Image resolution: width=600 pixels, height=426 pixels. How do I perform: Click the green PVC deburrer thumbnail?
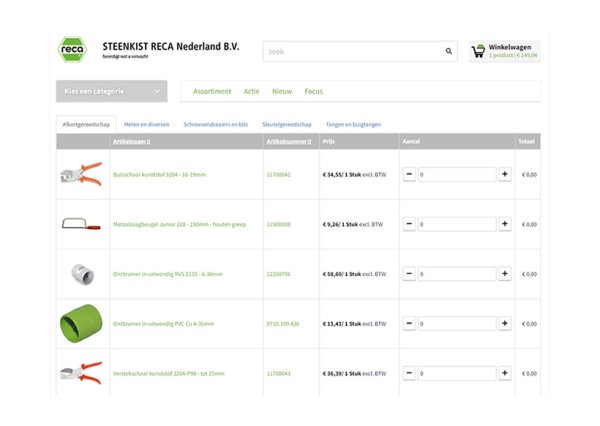coord(80,323)
